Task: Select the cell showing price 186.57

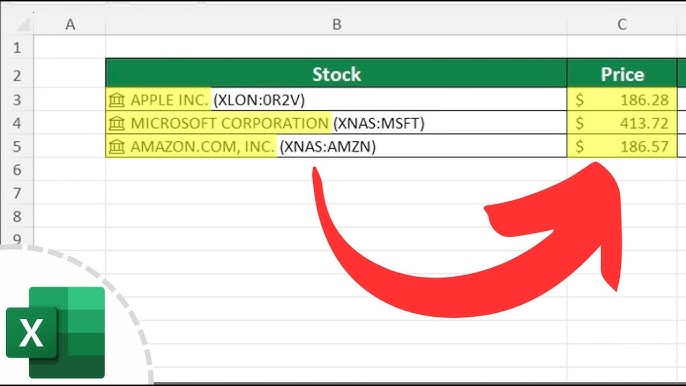Action: [622, 146]
